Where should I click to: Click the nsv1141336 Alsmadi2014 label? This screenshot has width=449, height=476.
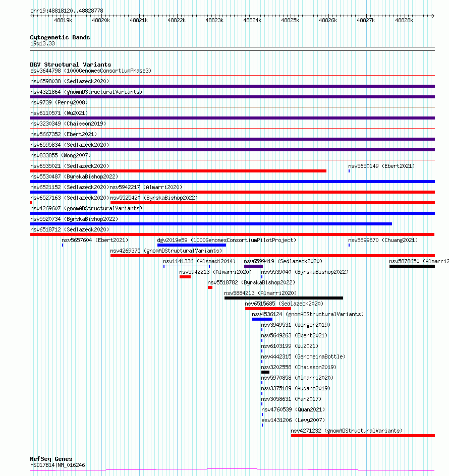pyautogui.click(x=199, y=261)
